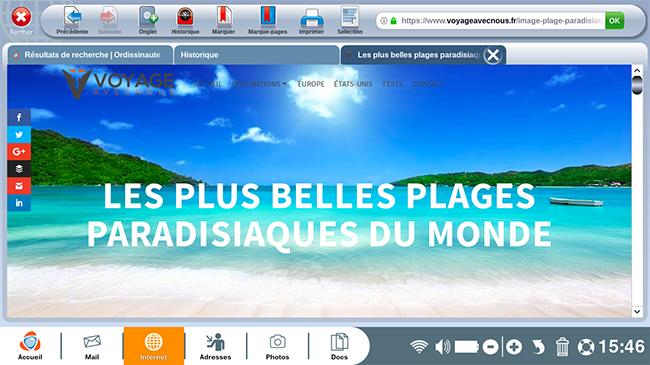650x365 pixels.
Task: Click the Wi-Fi status icon
Action: click(419, 347)
